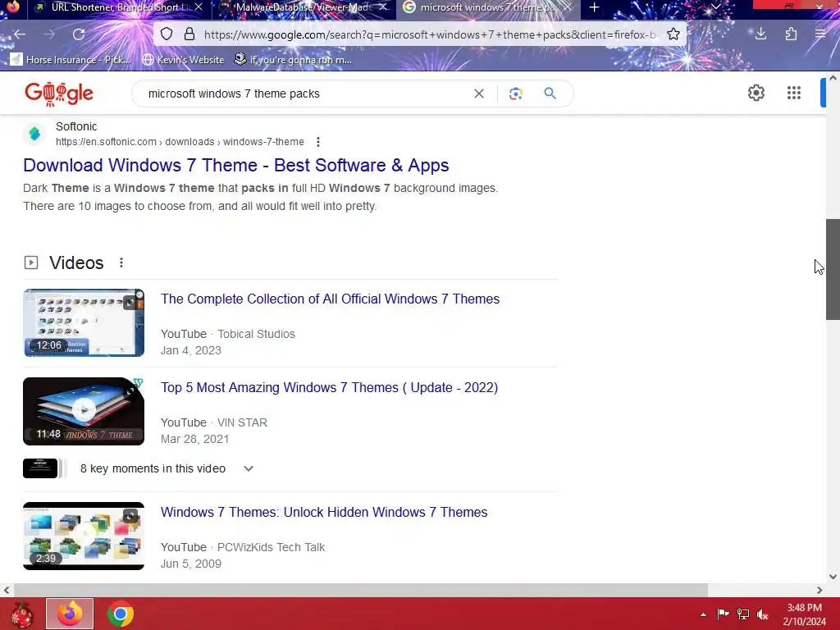Click the 'PCWizKids Tech Talk' source text

[271, 547]
